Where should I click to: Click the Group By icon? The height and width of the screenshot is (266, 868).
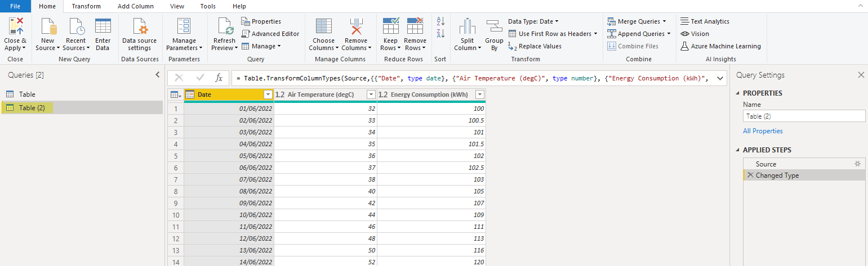[x=494, y=26]
